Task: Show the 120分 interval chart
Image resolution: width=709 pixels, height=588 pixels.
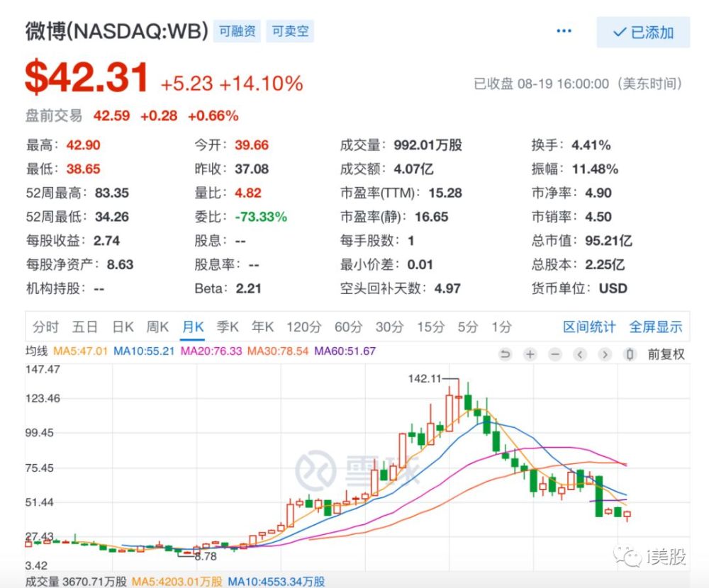Action: 304,327
